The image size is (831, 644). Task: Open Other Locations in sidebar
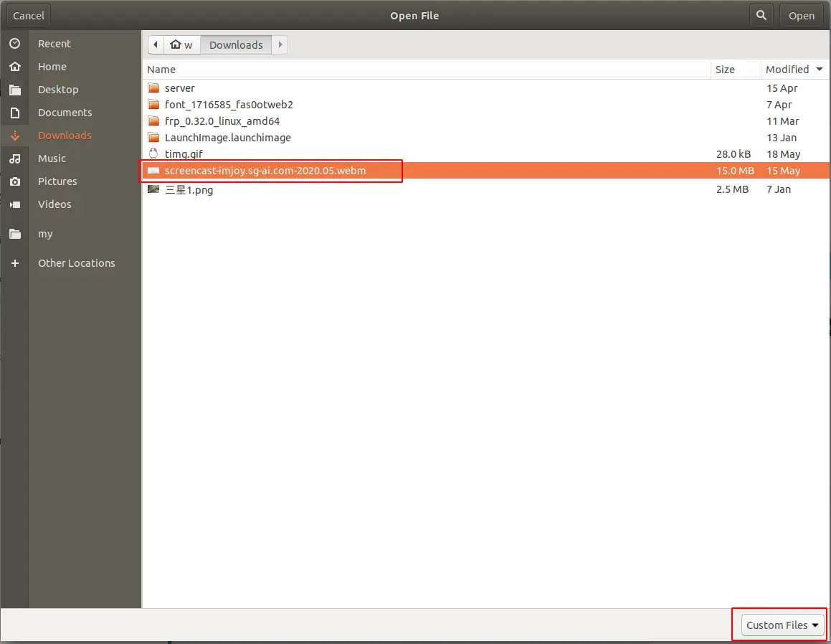coord(76,263)
